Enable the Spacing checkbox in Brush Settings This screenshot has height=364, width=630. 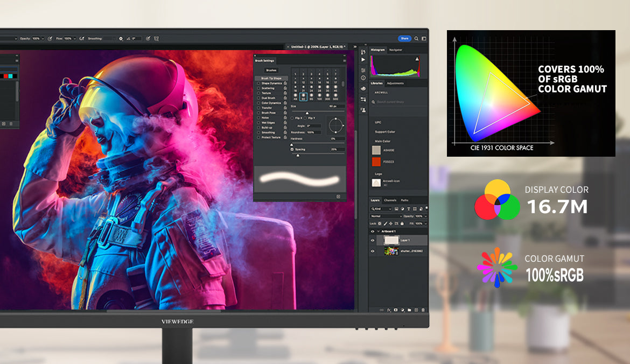pyautogui.click(x=292, y=149)
